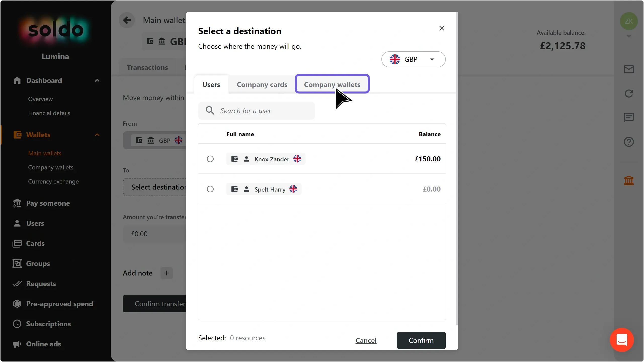The height and width of the screenshot is (362, 644).
Task: Click the soldo logo
Action: pyautogui.click(x=55, y=30)
